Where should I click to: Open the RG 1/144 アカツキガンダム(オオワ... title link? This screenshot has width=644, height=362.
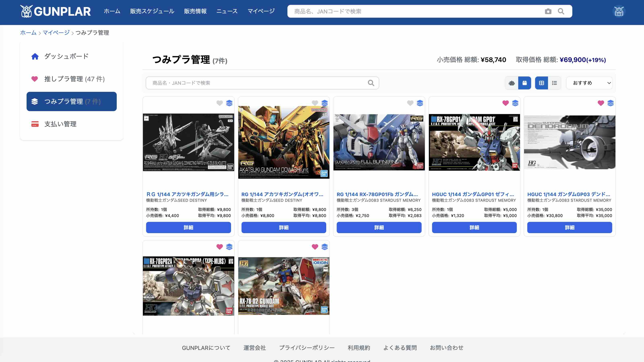click(283, 194)
